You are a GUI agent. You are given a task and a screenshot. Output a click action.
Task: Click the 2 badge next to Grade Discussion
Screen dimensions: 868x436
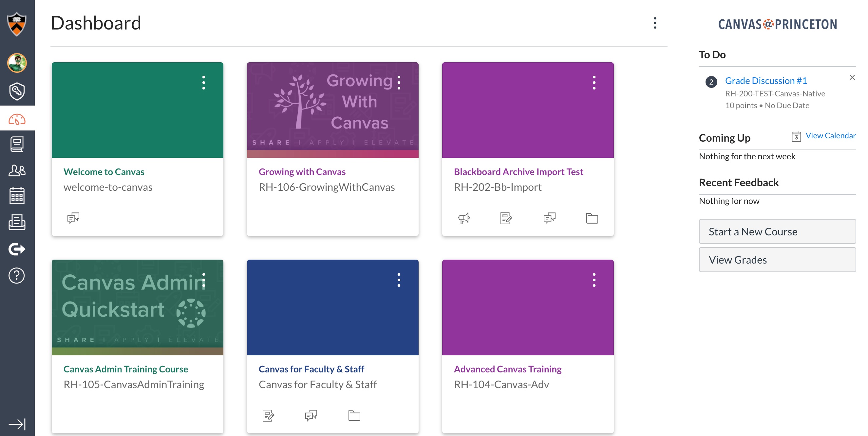tap(711, 82)
